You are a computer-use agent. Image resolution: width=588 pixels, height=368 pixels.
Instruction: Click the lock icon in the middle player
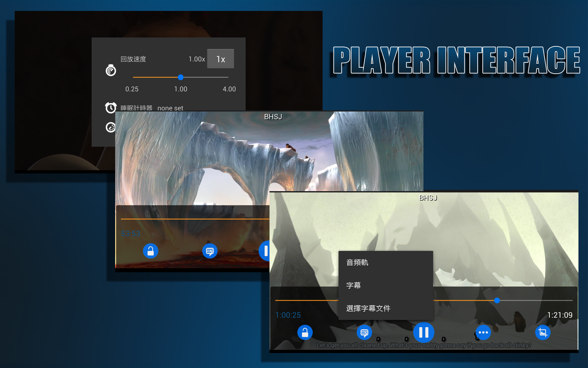point(151,251)
